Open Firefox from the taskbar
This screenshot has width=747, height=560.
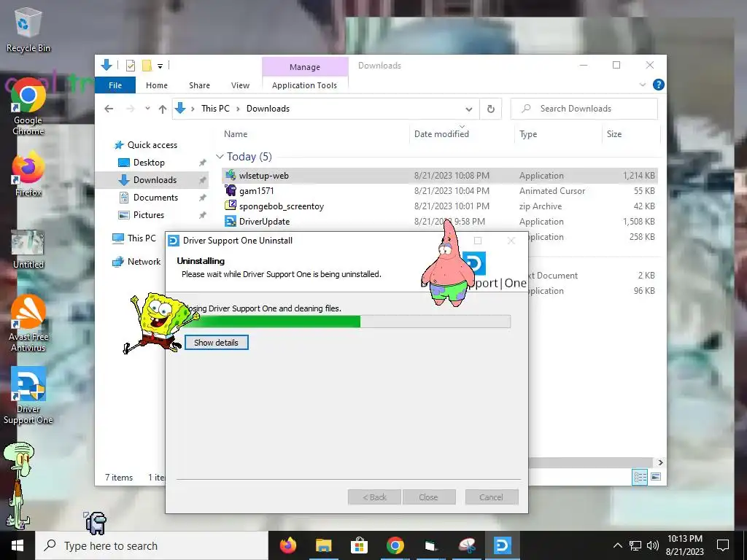coord(287,545)
